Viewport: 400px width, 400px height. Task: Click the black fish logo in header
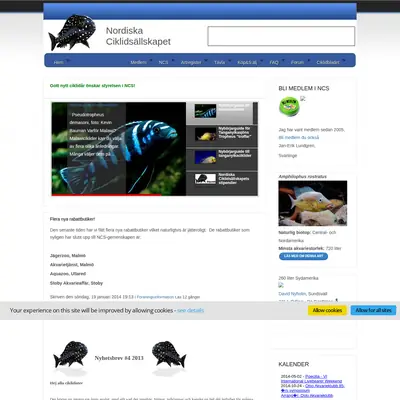[x=72, y=32]
